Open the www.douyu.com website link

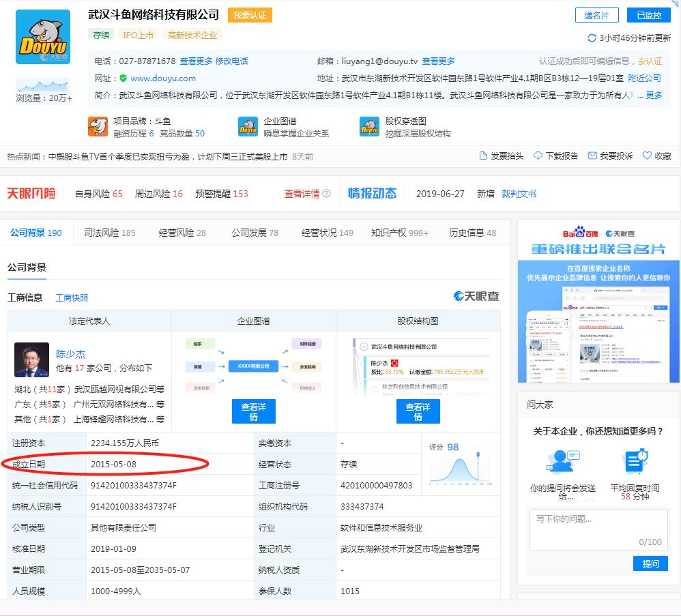tap(163, 78)
